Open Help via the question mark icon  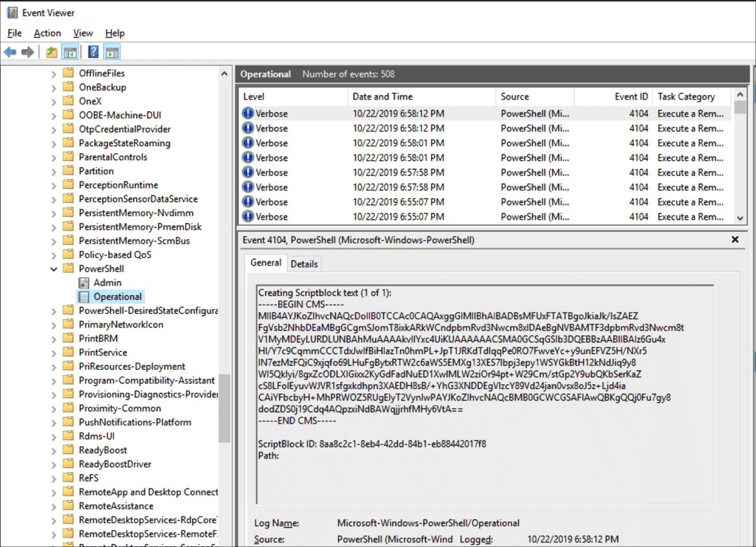point(93,51)
